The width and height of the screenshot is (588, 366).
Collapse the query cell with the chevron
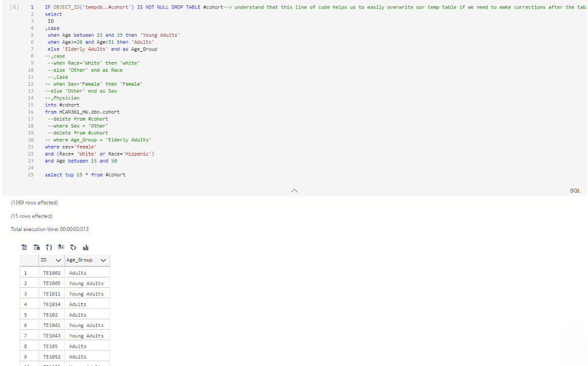tap(293, 190)
